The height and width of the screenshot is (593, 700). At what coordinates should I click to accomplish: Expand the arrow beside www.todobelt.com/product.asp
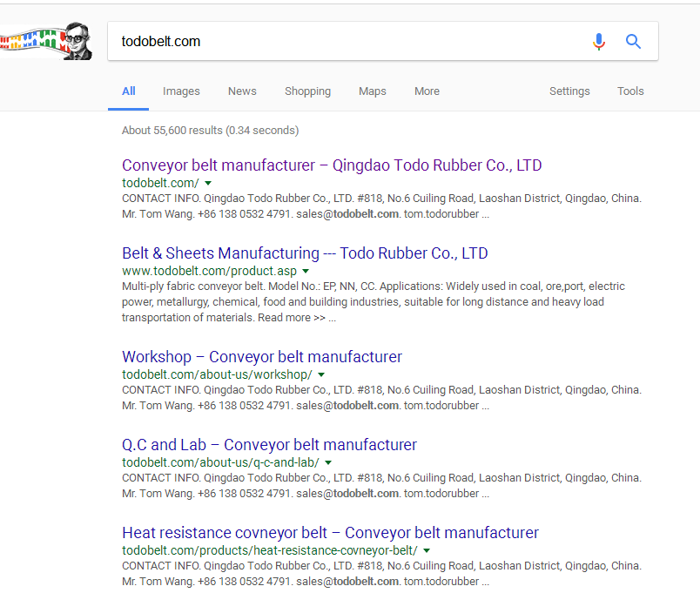point(306,271)
